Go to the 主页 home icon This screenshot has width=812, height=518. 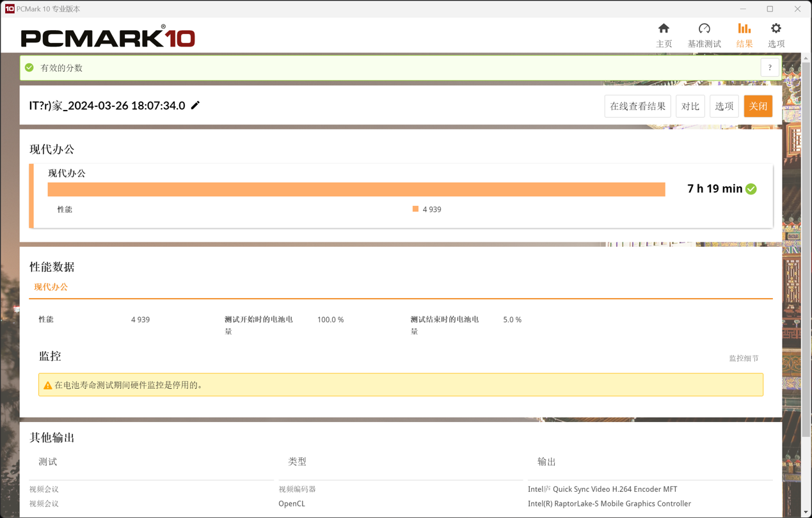(664, 29)
